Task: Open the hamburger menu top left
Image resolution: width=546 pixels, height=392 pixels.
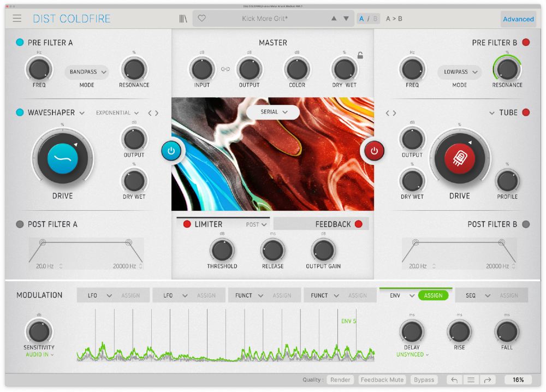Action: 17,18
